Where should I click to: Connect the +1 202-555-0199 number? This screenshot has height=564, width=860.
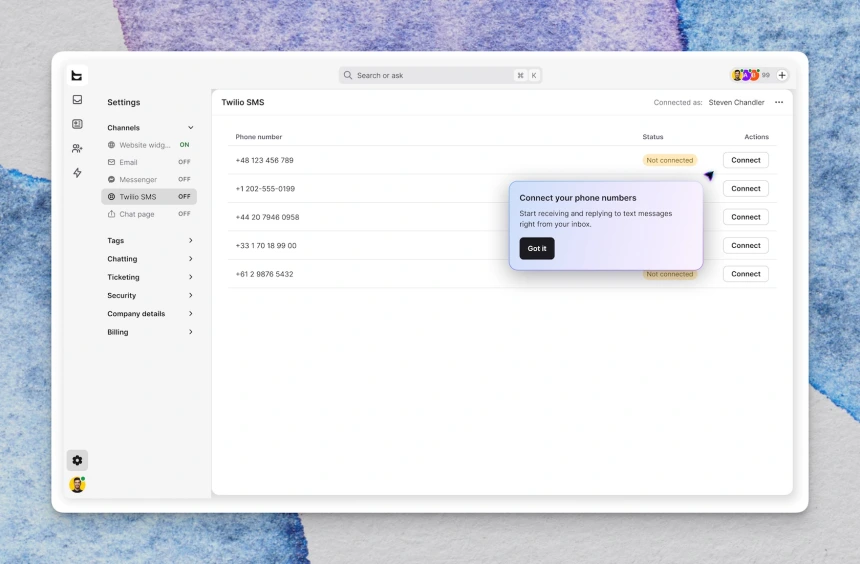(x=745, y=189)
